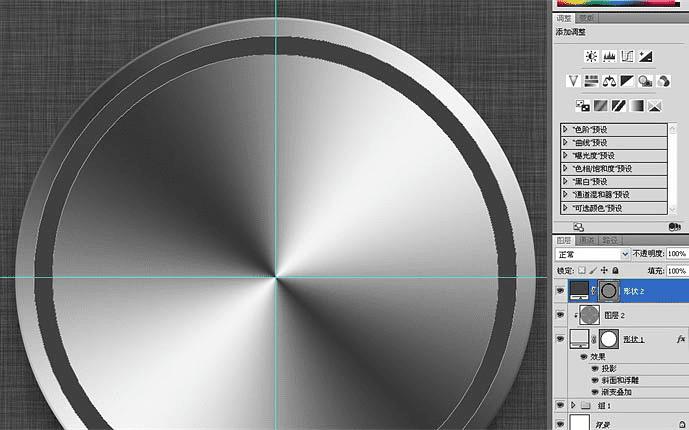This screenshot has width=689, height=430.
Task: Click the lock transparent pixels icon
Action: pos(582,271)
